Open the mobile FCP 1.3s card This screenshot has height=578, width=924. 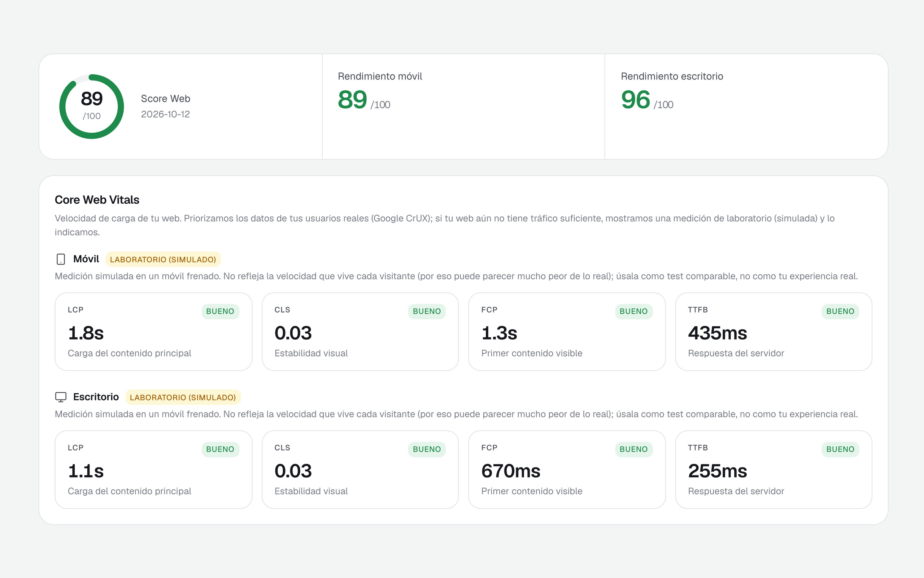point(567,331)
